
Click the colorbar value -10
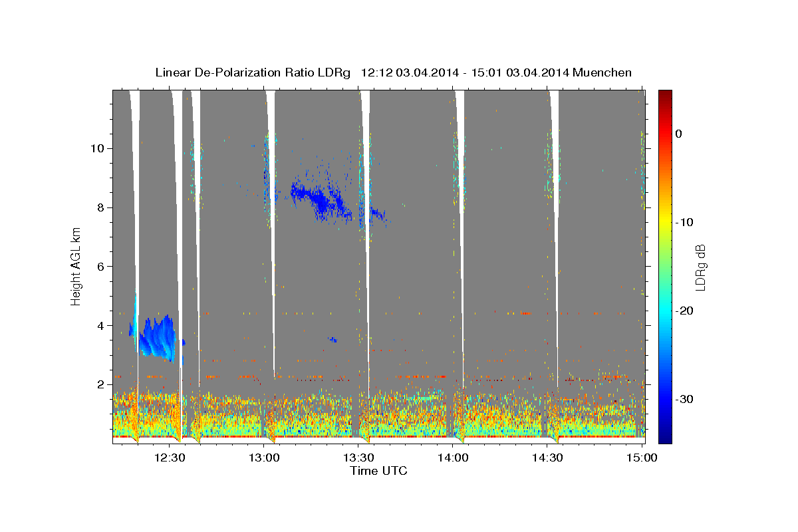(x=685, y=222)
